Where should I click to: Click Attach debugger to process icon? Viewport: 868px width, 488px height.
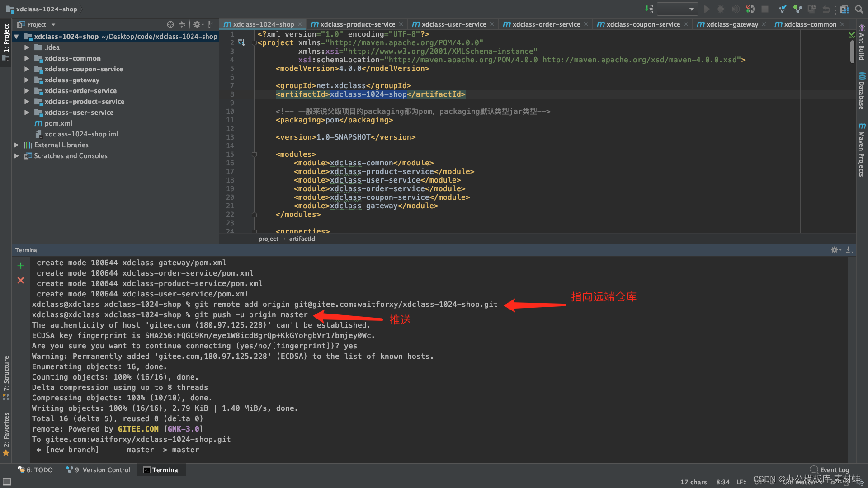pyautogui.click(x=750, y=9)
